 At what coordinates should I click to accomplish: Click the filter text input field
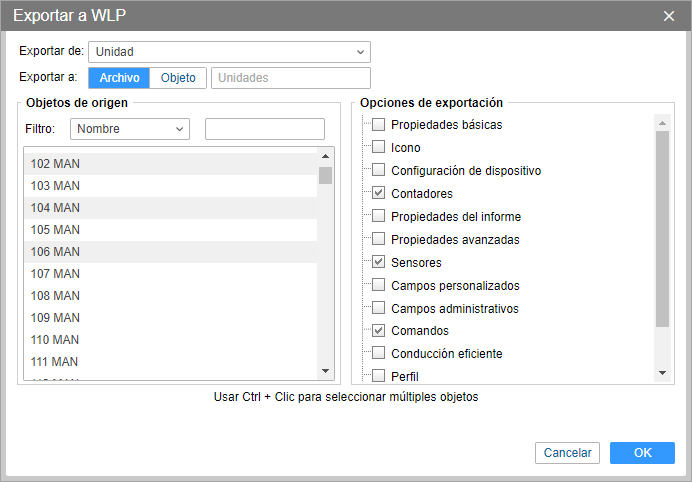pyautogui.click(x=265, y=129)
